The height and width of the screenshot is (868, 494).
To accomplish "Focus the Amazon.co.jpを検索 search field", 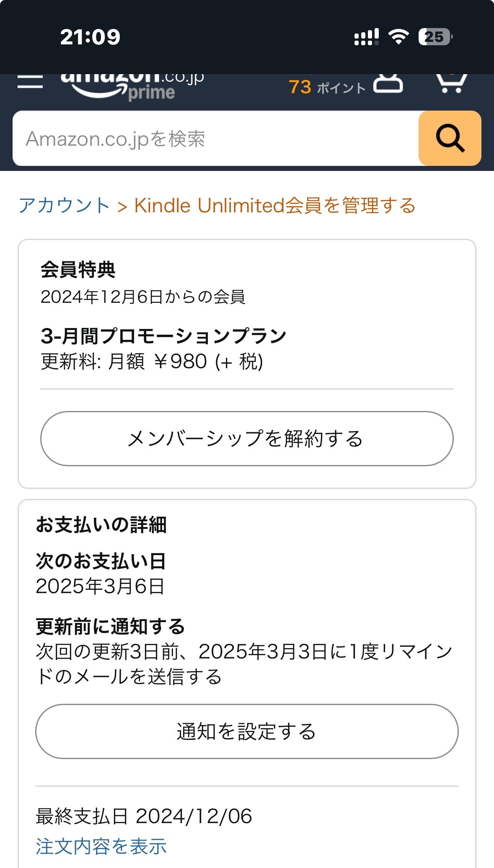I will pyautogui.click(x=216, y=138).
